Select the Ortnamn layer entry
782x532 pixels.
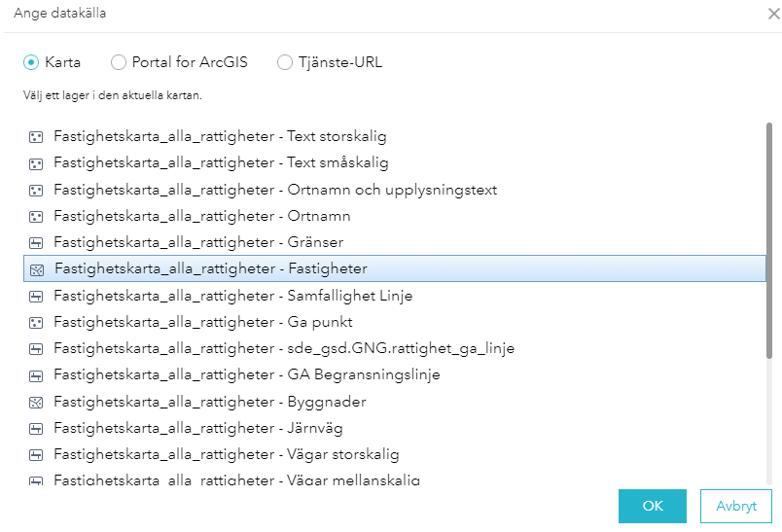(x=201, y=216)
